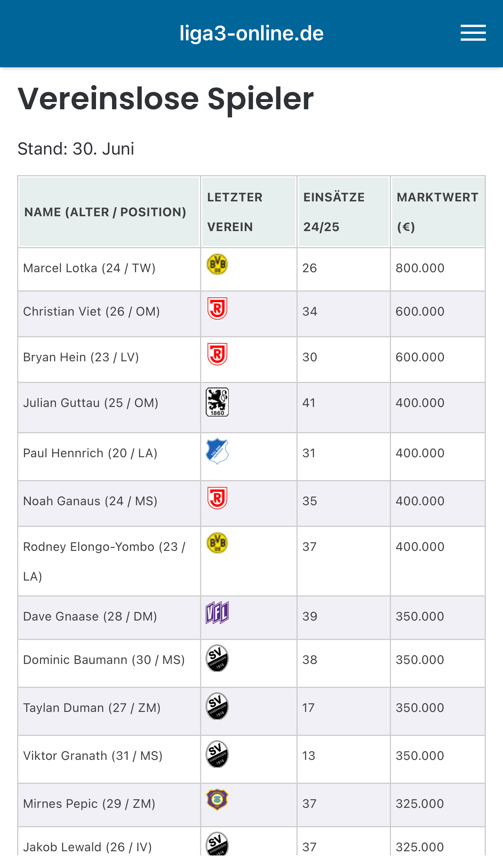Viewport: 503px width, 868px height.
Task: Click the BVB logo in Rodney Elongo-Yombo's row
Action: point(217,543)
